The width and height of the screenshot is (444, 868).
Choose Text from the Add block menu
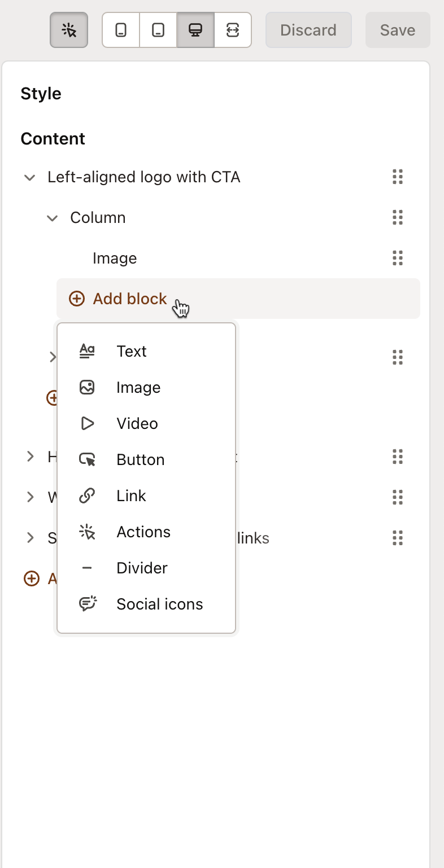coord(132,351)
